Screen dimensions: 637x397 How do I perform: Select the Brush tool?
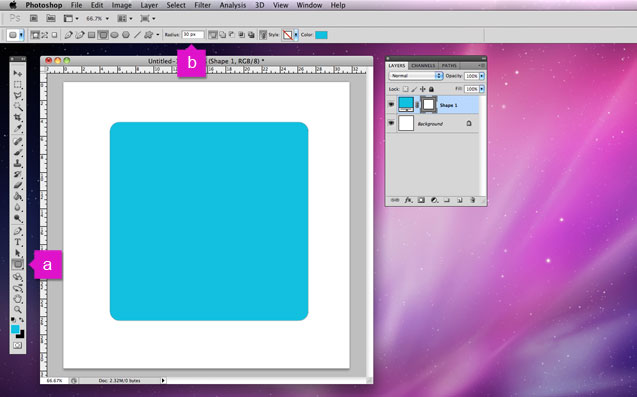17,152
